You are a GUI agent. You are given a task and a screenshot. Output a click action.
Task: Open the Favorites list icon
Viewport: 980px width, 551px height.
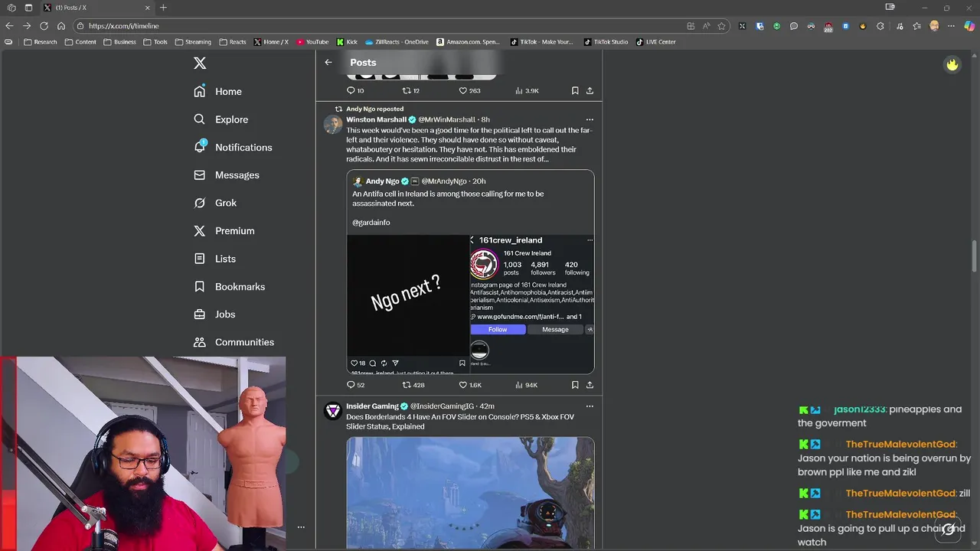pos(916,26)
